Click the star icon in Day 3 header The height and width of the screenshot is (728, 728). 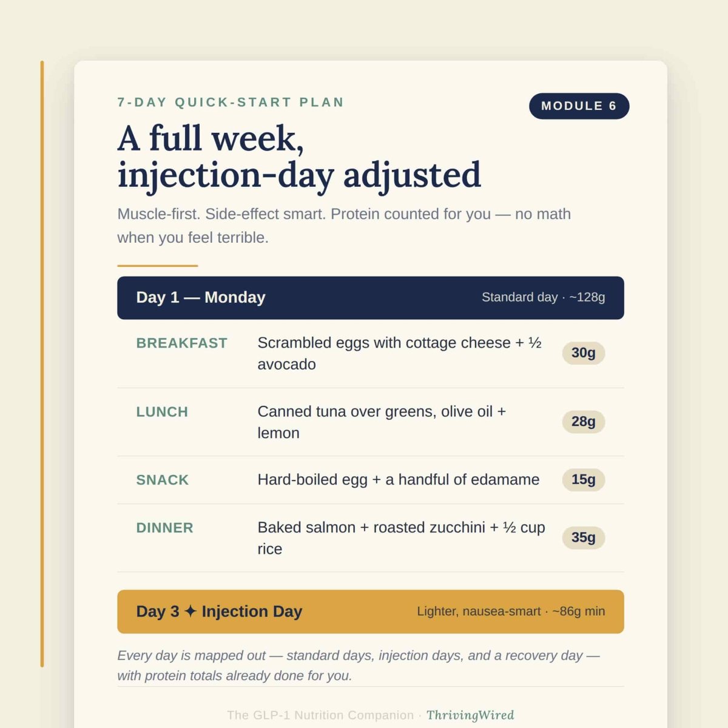click(x=190, y=611)
